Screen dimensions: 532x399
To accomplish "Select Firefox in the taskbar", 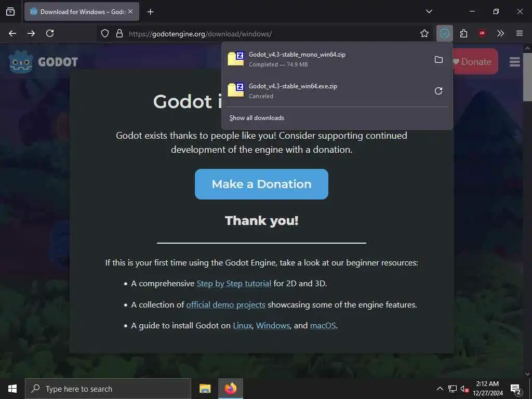I will tap(230, 389).
